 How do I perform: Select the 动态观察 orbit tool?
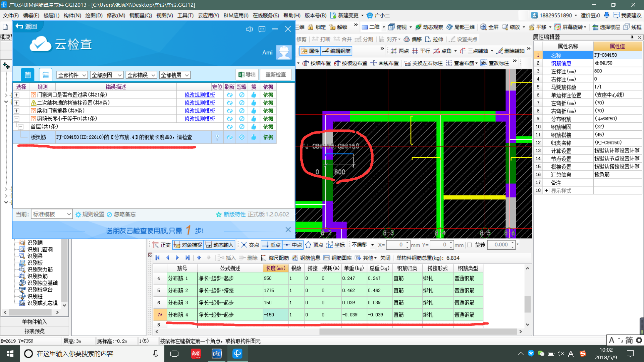click(x=429, y=27)
